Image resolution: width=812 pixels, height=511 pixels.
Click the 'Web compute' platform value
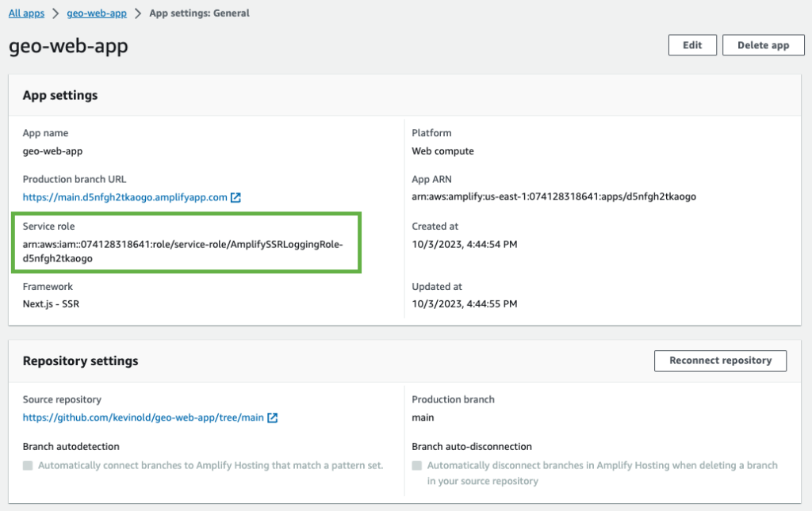coord(442,151)
